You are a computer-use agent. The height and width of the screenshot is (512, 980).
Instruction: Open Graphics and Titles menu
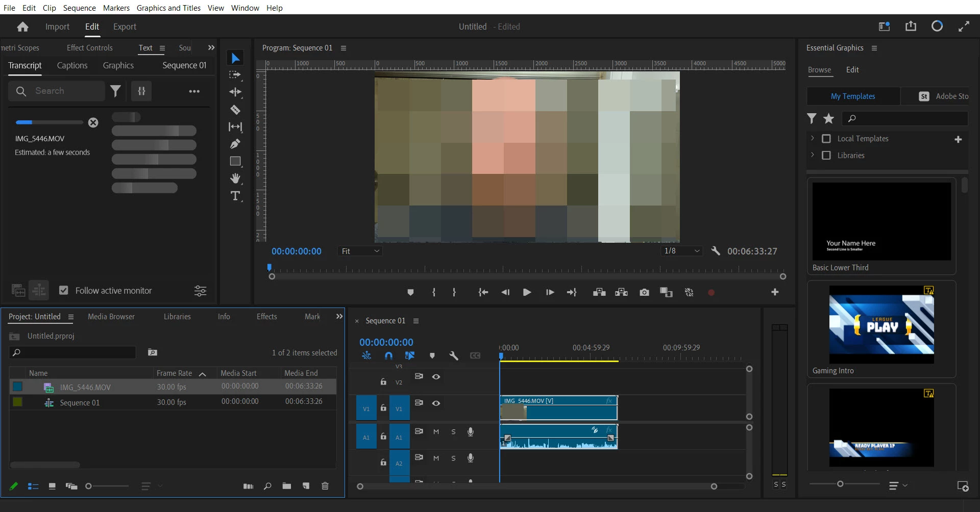pos(168,8)
